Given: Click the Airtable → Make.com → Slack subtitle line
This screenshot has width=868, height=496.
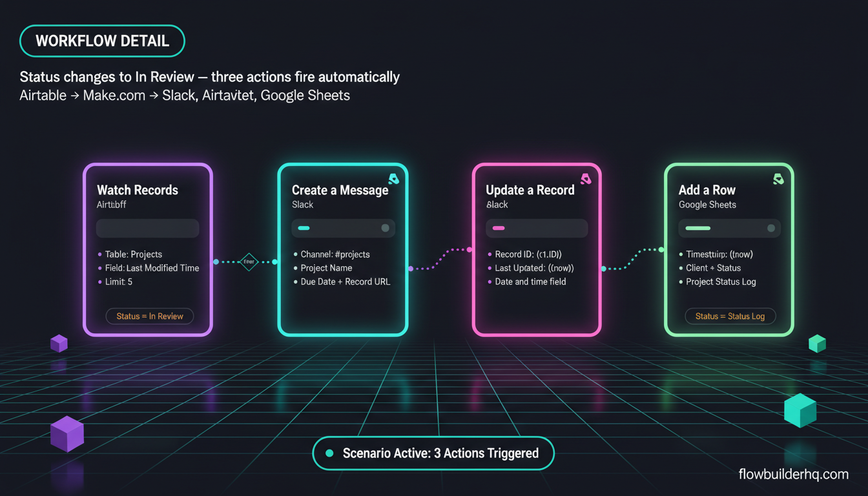Looking at the screenshot, I should pos(185,96).
